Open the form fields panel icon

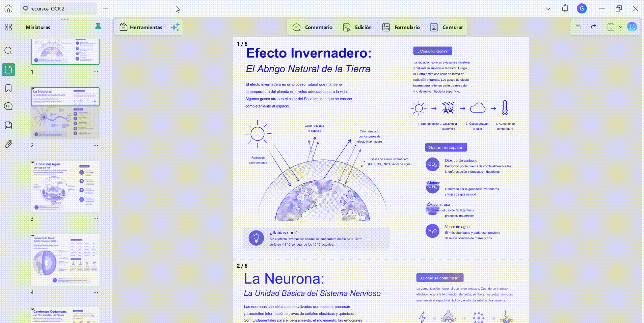(x=8, y=125)
